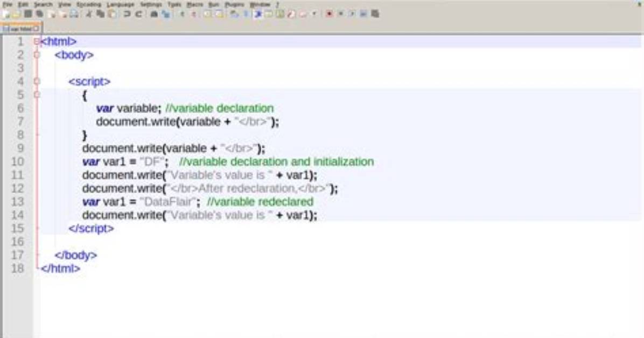Click the "//variable redeclared" comment on line 13
Viewport: 644px width, 338px height.
click(260, 202)
